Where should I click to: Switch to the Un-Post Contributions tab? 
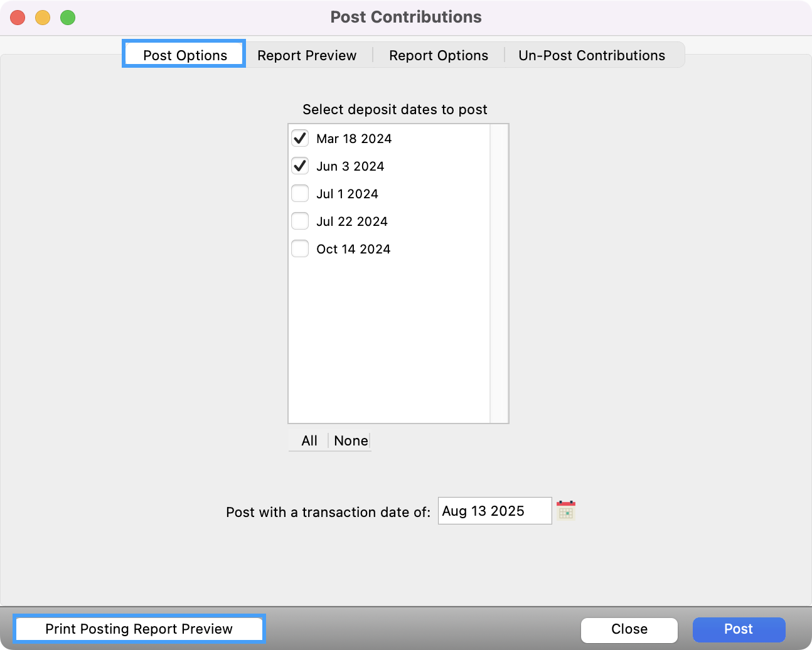coord(590,55)
